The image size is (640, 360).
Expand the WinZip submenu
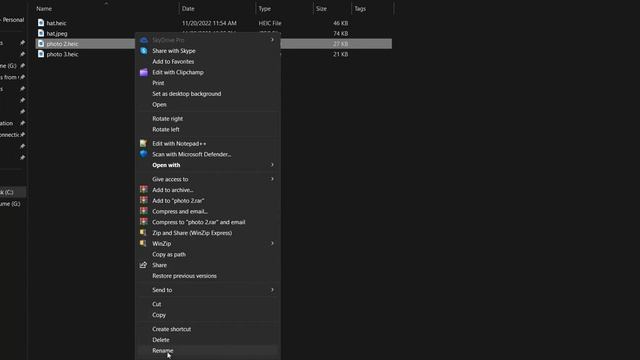click(x=272, y=243)
